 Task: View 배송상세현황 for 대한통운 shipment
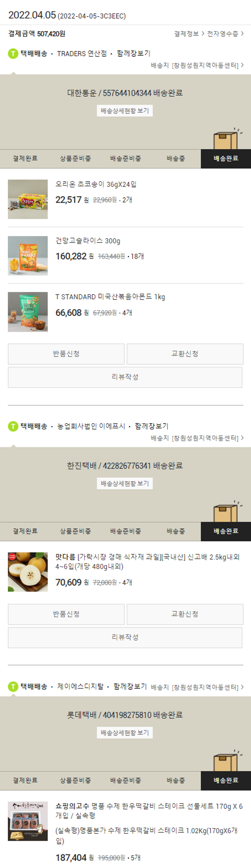click(125, 111)
